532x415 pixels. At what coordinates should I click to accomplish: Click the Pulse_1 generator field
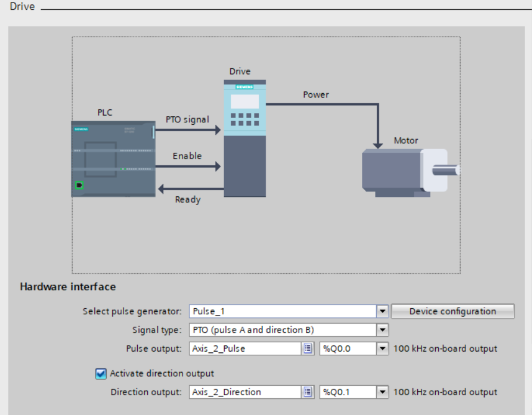[x=282, y=311]
